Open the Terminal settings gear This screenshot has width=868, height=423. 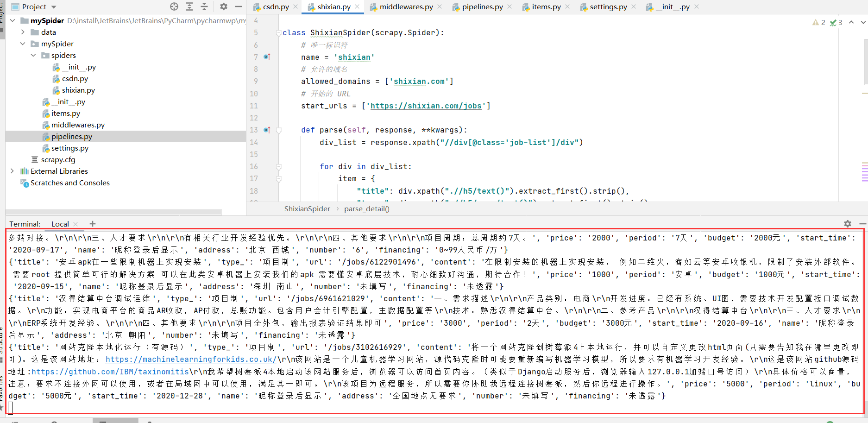click(x=848, y=224)
